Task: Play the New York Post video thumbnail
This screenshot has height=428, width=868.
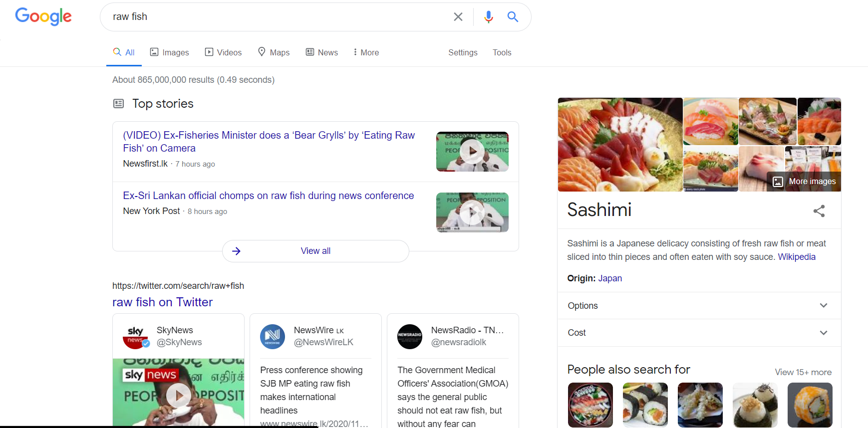Action: coord(472,213)
